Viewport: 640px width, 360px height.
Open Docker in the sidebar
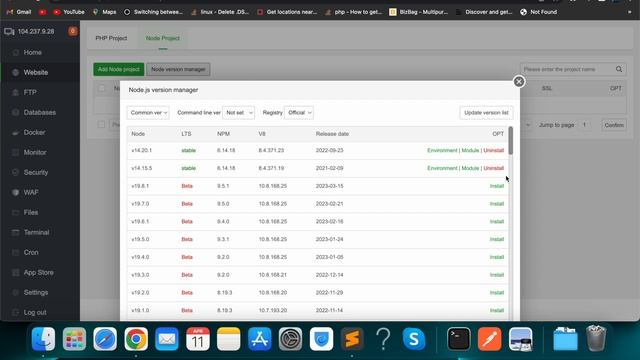[34, 132]
